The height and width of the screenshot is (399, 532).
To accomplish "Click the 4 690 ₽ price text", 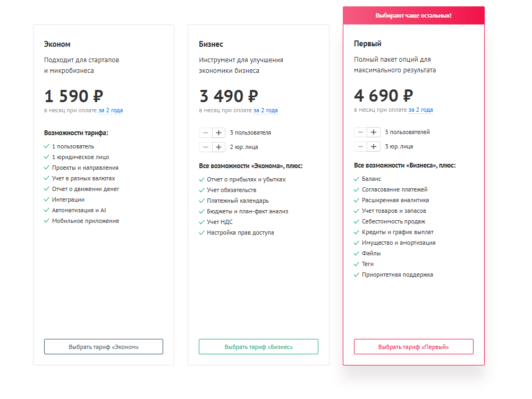I will point(383,96).
